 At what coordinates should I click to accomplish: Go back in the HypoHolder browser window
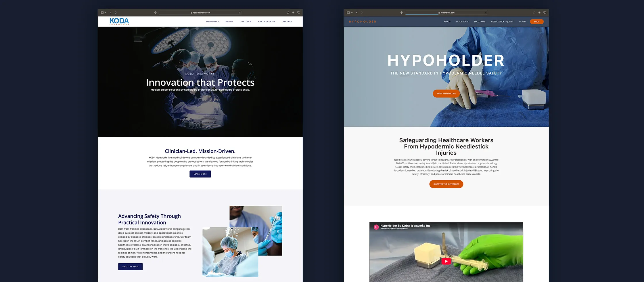coord(357,13)
